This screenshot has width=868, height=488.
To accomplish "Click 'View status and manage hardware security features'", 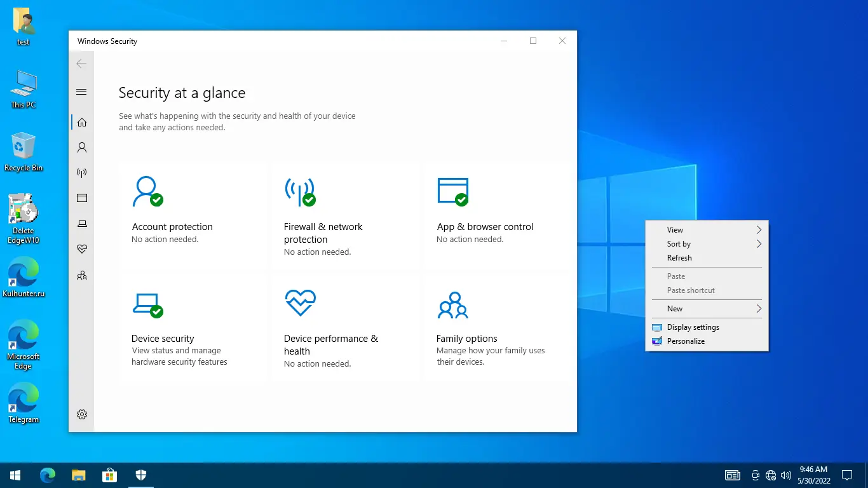I will click(x=179, y=356).
